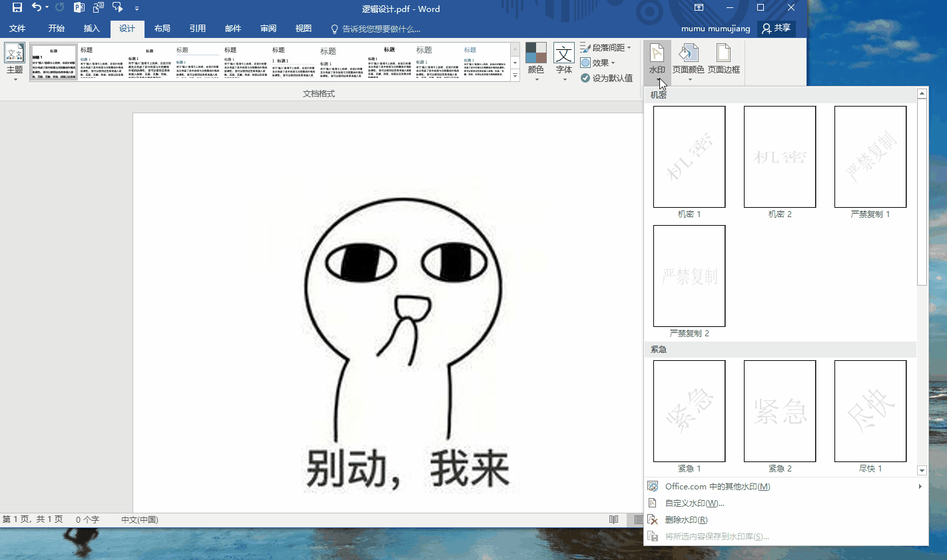Click the Watermark (水印) button
Image resolution: width=947 pixels, height=560 pixels.
pyautogui.click(x=657, y=61)
